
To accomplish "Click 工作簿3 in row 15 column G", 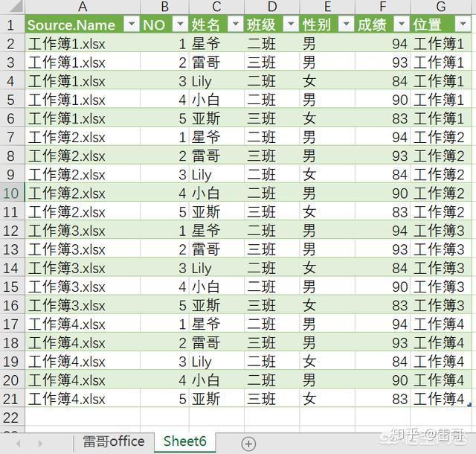I will pyautogui.click(x=439, y=287).
